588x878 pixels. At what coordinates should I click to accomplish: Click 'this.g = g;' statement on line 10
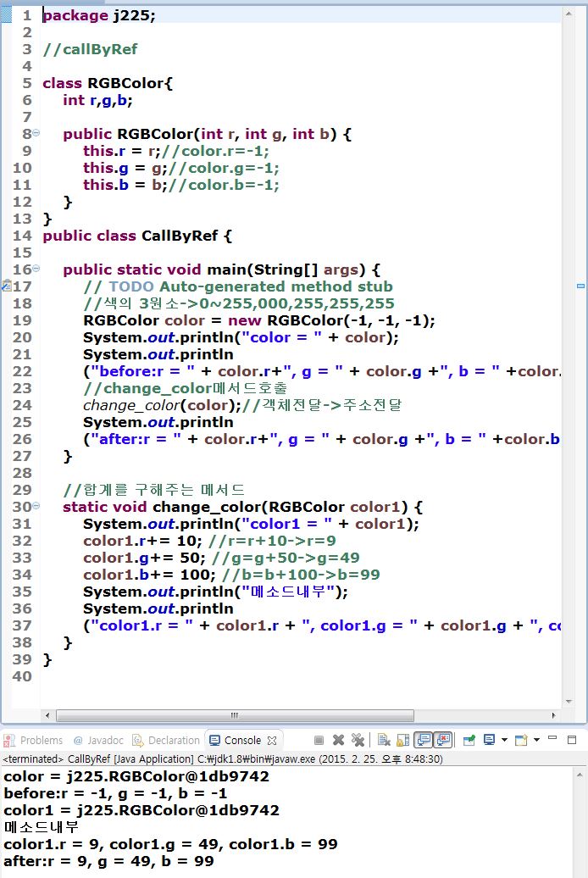pos(125,168)
